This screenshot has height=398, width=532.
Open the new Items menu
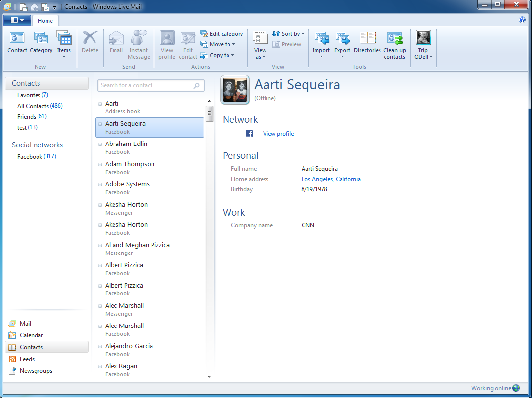tap(64, 44)
